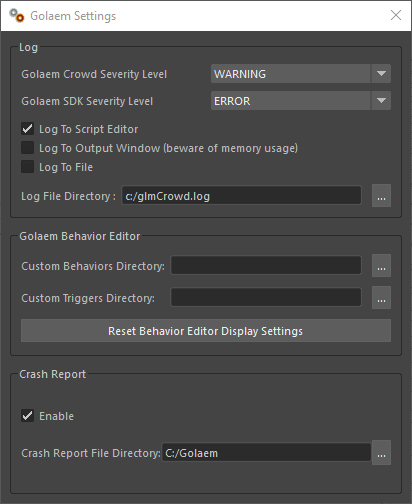
Task: Browse for Custom Triggers Directory
Action: (x=381, y=297)
